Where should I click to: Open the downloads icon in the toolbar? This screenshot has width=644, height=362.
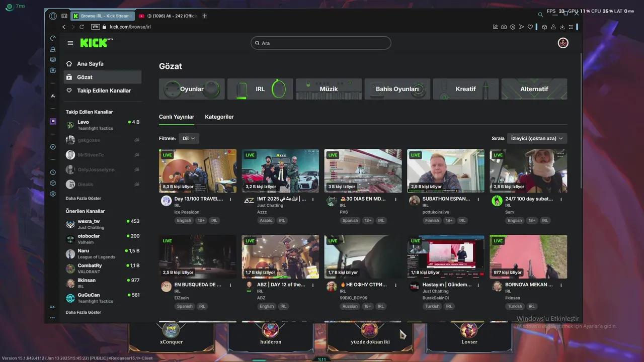(562, 27)
